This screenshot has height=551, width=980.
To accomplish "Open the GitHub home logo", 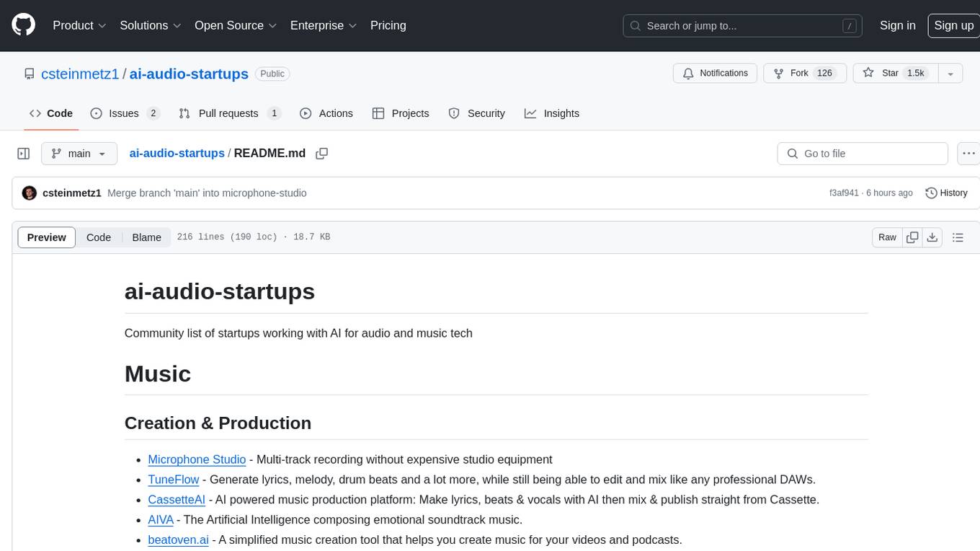I will (x=23, y=25).
